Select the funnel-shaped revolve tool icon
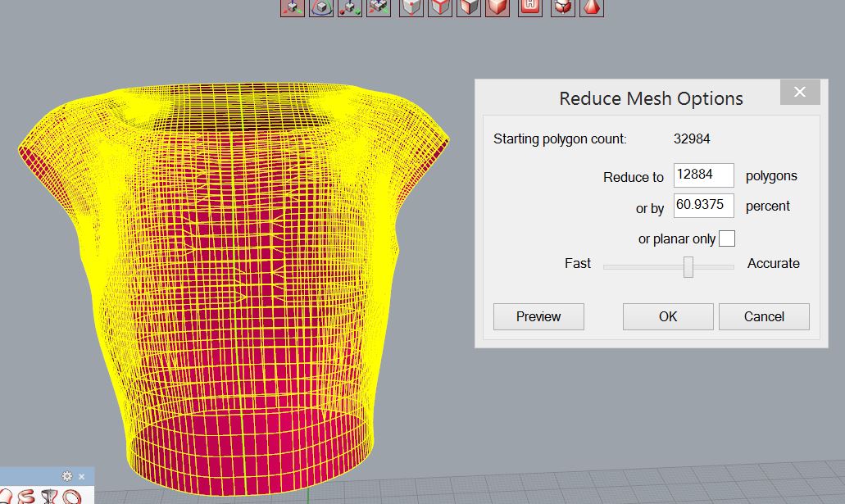 [x=48, y=497]
